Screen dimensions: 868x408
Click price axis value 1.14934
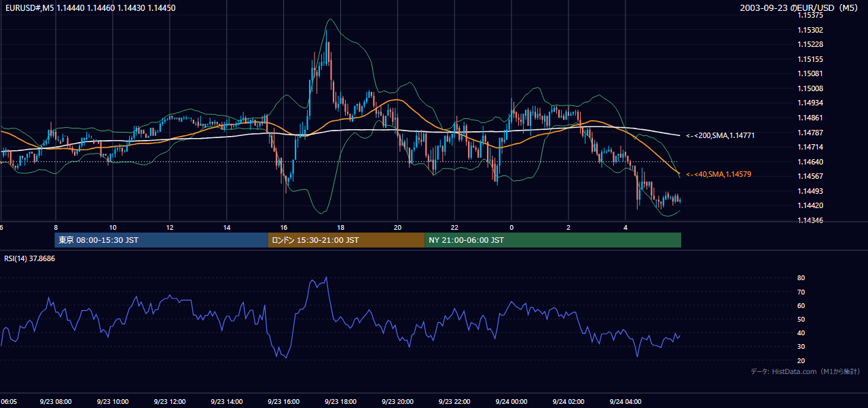[810, 103]
